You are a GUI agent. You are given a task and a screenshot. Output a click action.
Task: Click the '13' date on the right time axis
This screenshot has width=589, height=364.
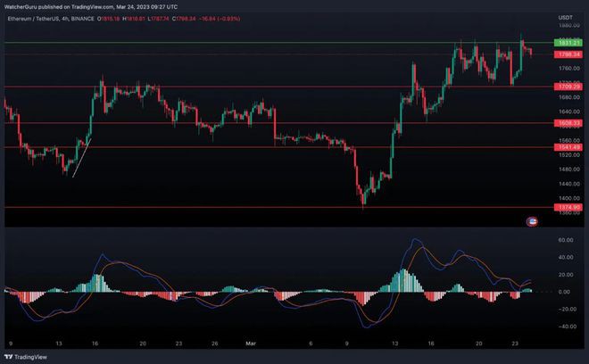click(x=394, y=343)
